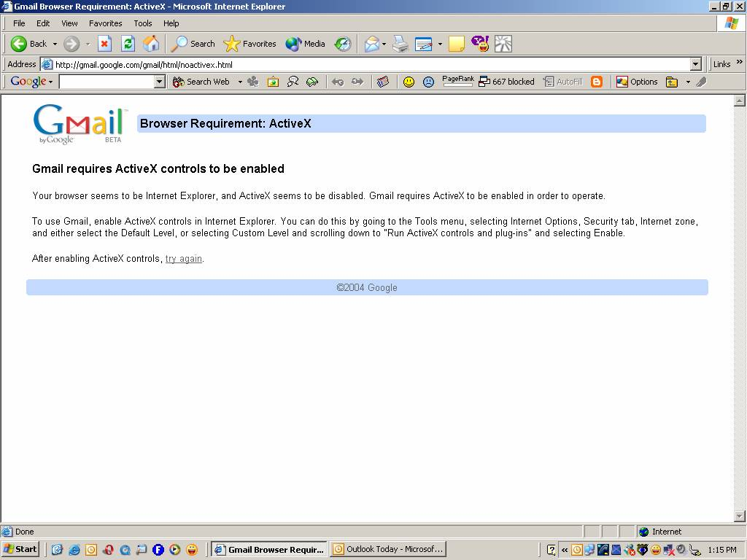This screenshot has width=747, height=560.
Task: Print the page with printer icon
Action: (400, 44)
